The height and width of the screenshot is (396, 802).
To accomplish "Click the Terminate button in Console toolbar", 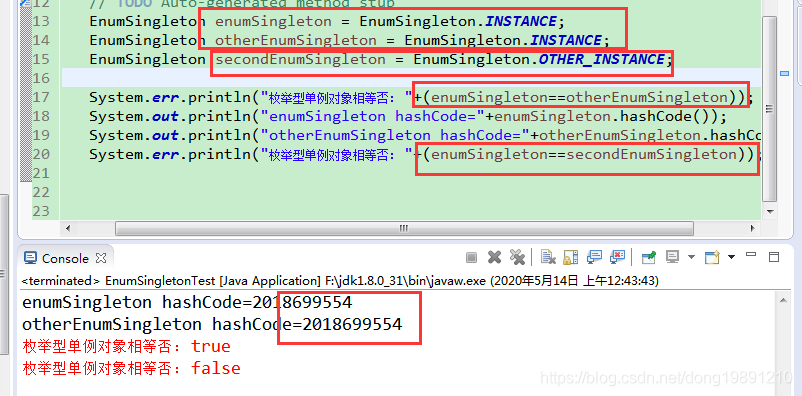I will 472,257.
